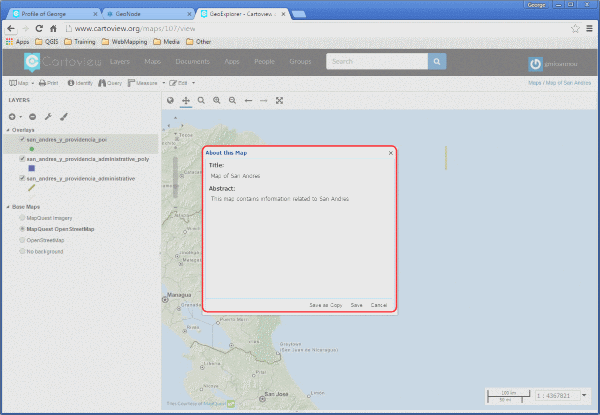
Task: Open the Edit dropdown menu
Action: coord(183,83)
